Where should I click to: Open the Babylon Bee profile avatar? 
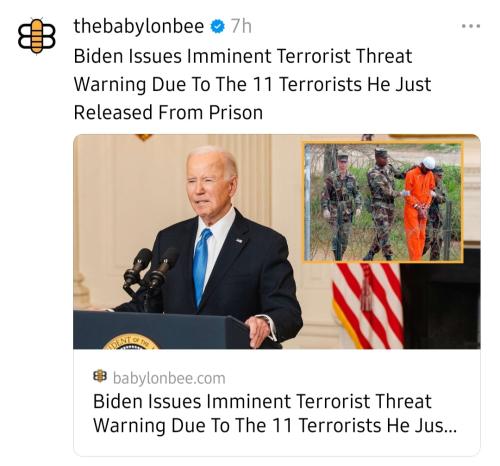click(37, 36)
